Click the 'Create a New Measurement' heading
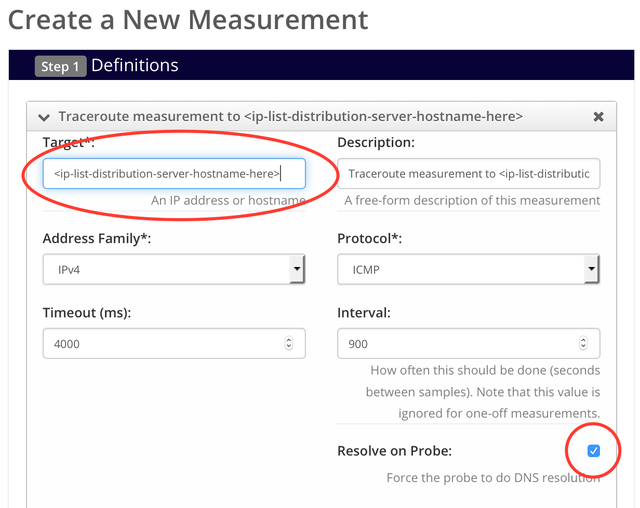 click(188, 20)
